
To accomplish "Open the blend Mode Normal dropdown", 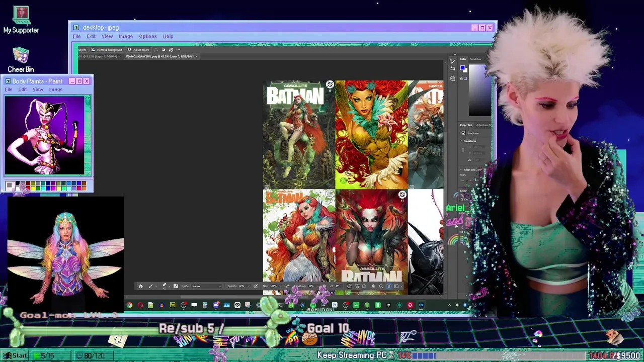I will click(x=206, y=286).
